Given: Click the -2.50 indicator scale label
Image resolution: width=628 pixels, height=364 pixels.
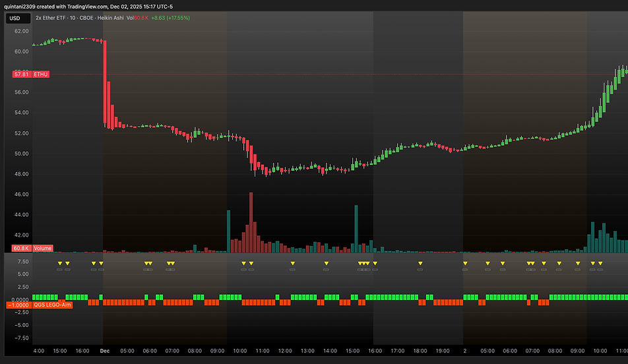Looking at the screenshot, I should coord(22,312).
